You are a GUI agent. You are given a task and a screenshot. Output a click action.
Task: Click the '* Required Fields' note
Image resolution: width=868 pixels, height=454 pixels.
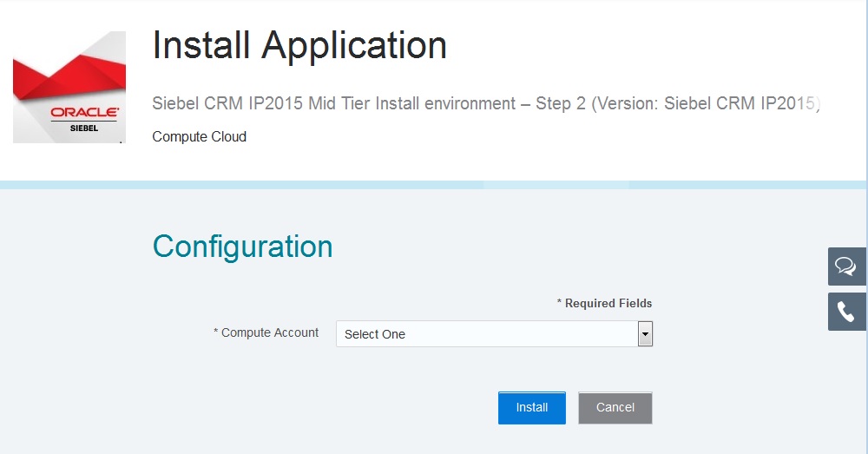604,303
